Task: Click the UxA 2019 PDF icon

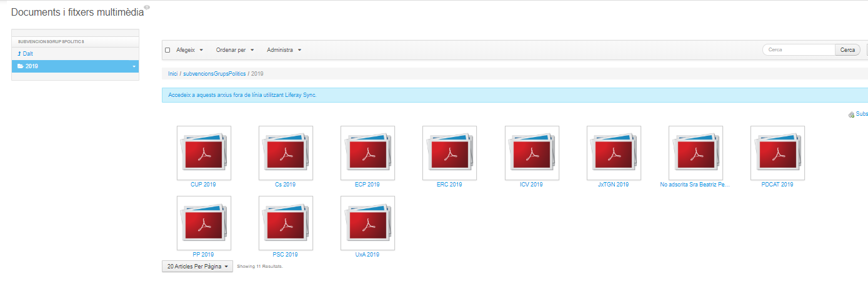Action: (367, 223)
